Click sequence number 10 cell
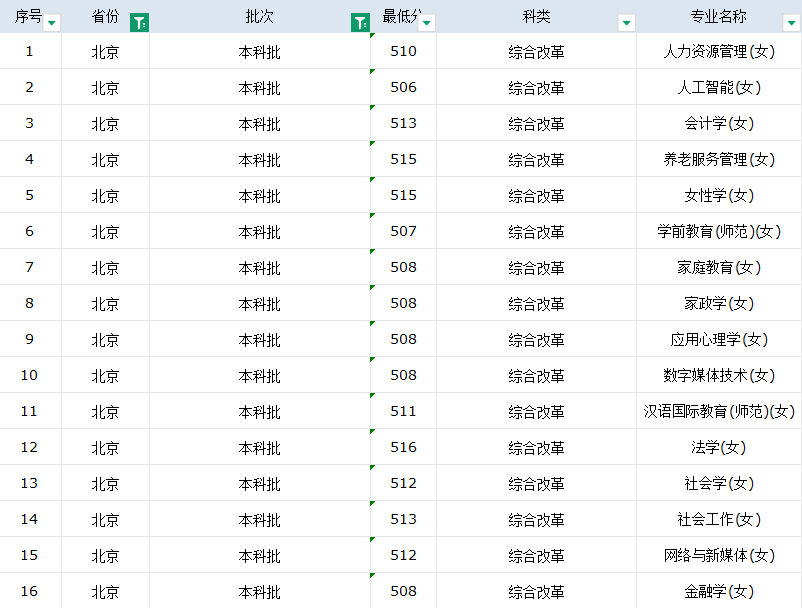This screenshot has height=608, width=802. coord(30,375)
